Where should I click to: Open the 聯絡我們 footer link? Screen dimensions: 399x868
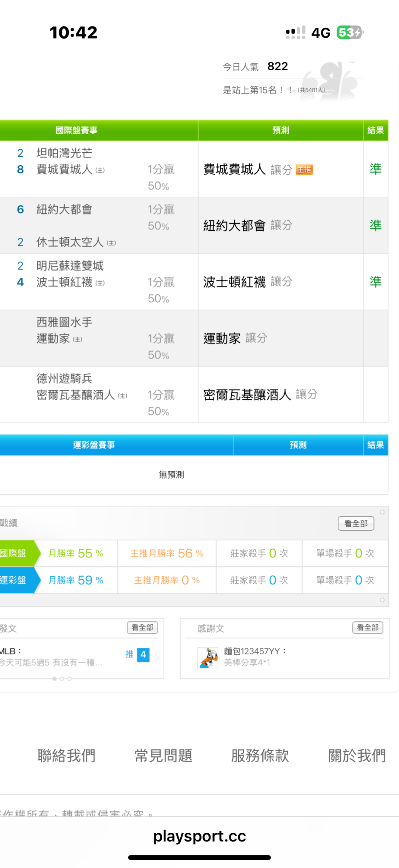click(66, 756)
